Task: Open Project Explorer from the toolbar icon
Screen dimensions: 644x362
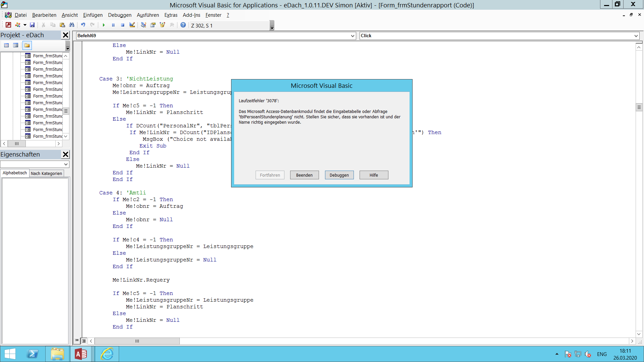Action: tap(143, 25)
